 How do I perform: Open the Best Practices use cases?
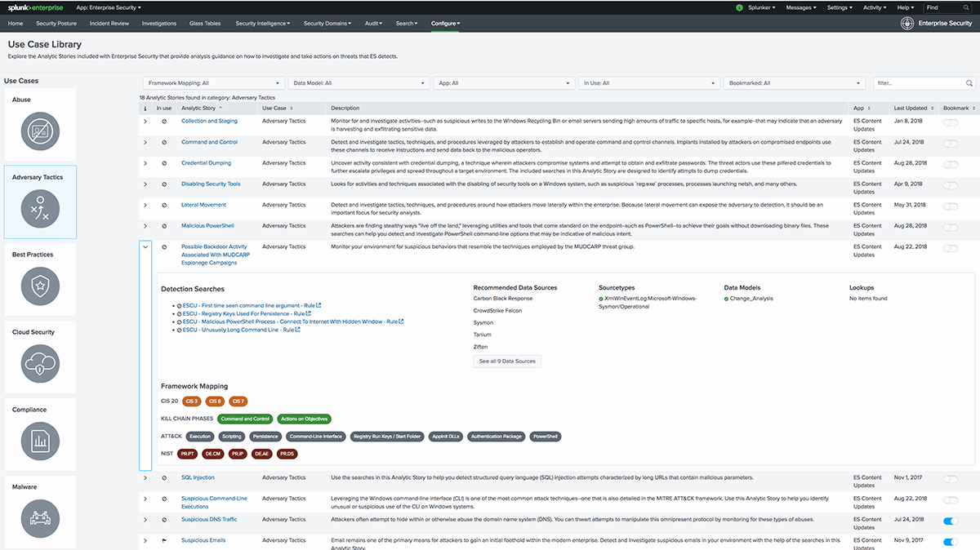coord(38,286)
